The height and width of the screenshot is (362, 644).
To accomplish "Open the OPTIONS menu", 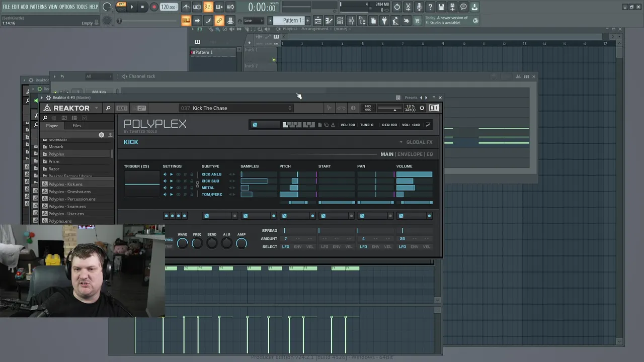I will [67, 7].
